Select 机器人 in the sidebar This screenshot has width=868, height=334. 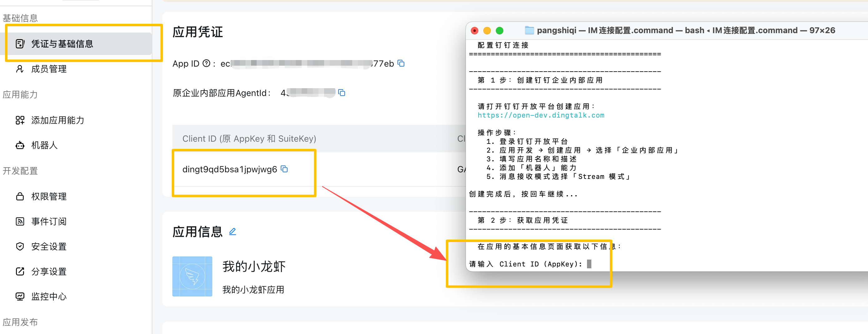(x=44, y=145)
